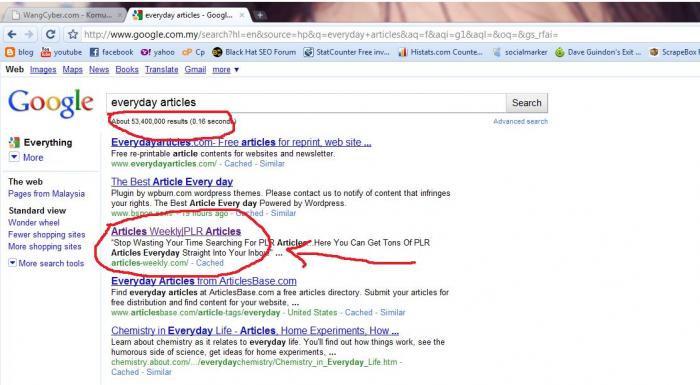
Task: Open the Articles Weekly|PLR Articles result
Action: click(x=176, y=231)
